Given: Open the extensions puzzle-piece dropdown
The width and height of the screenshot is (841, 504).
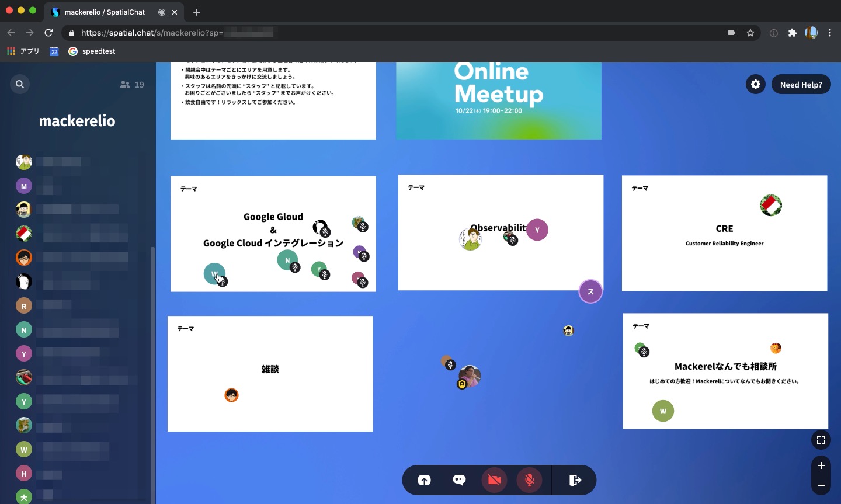Looking at the screenshot, I should pyautogui.click(x=793, y=33).
